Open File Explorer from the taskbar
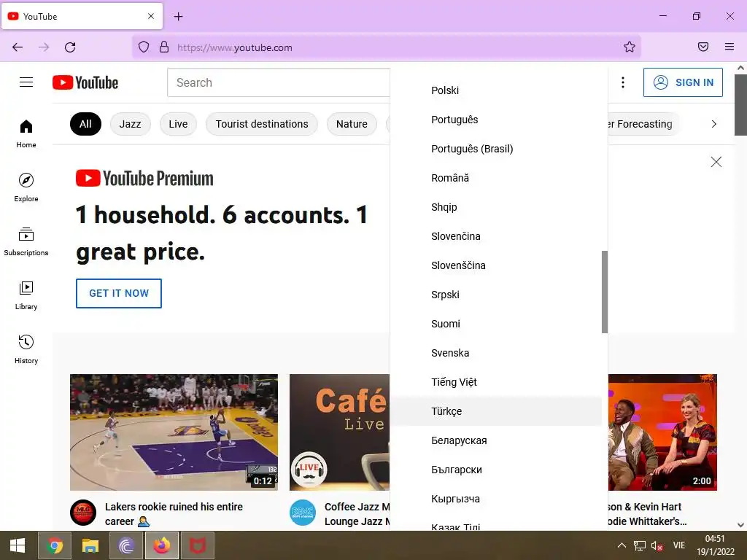The image size is (747, 560). coord(90,545)
